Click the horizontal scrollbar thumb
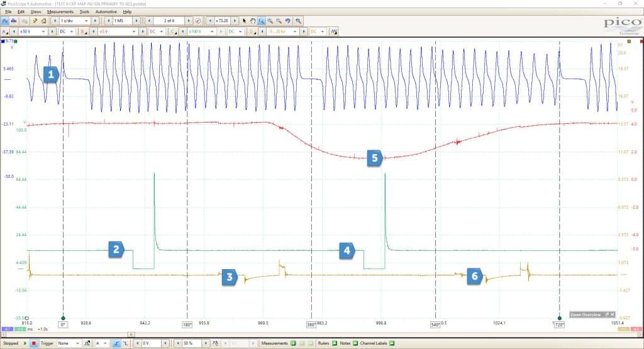 (131, 335)
